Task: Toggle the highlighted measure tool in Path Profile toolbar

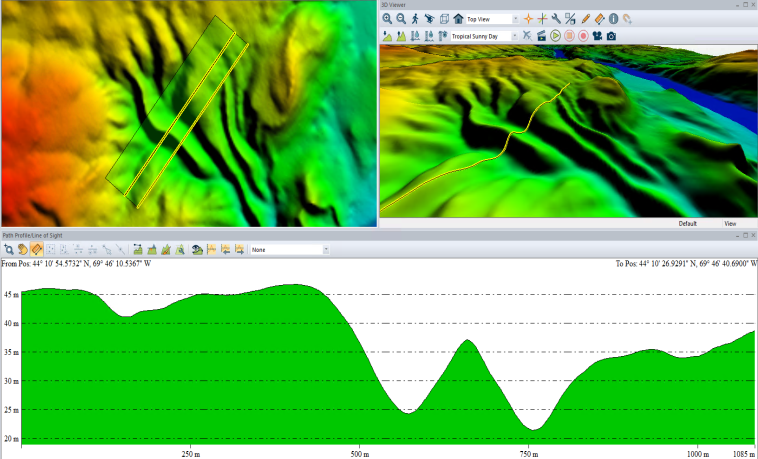Action: pos(36,249)
